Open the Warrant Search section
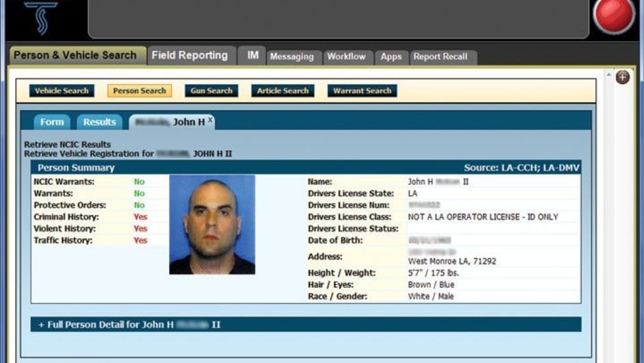 click(x=362, y=91)
